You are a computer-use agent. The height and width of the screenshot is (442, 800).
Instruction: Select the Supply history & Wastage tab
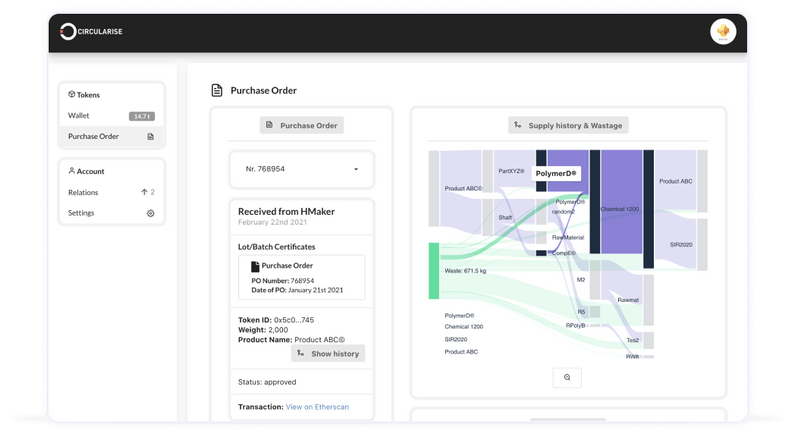(568, 125)
